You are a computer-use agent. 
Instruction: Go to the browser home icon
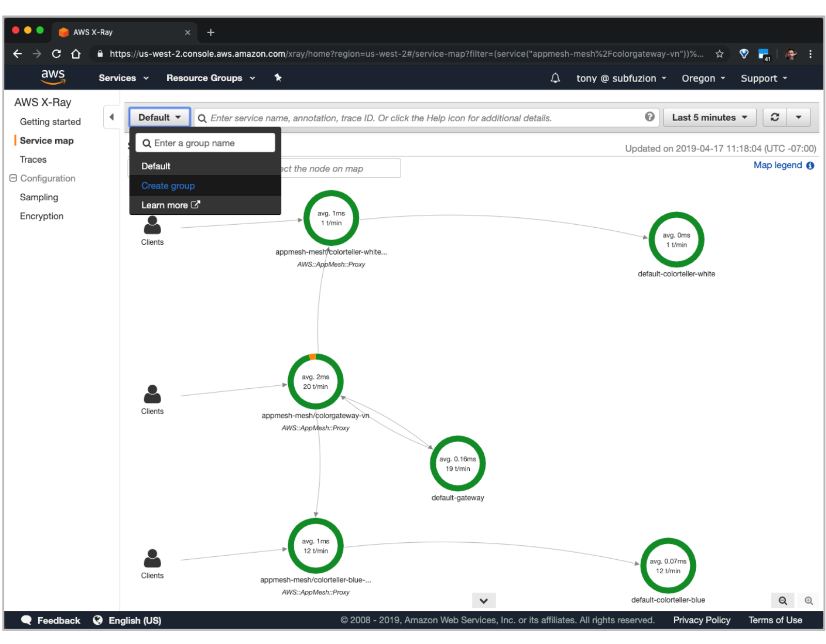76,54
